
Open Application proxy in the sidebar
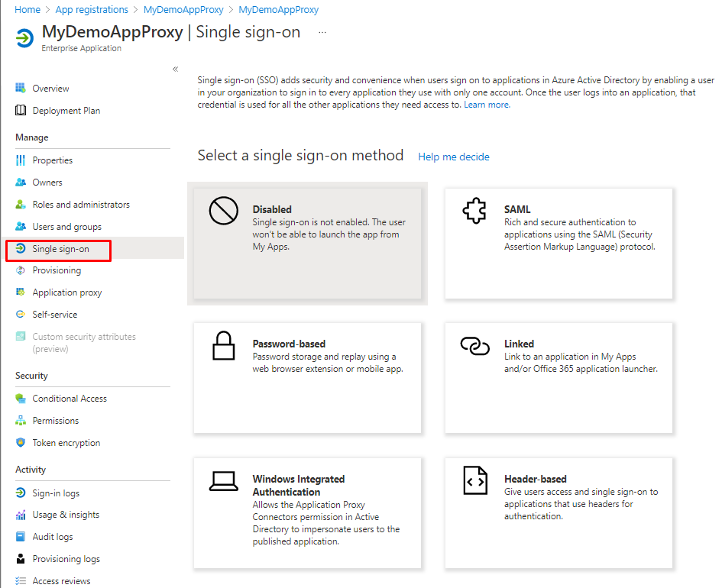pyautogui.click(x=66, y=292)
